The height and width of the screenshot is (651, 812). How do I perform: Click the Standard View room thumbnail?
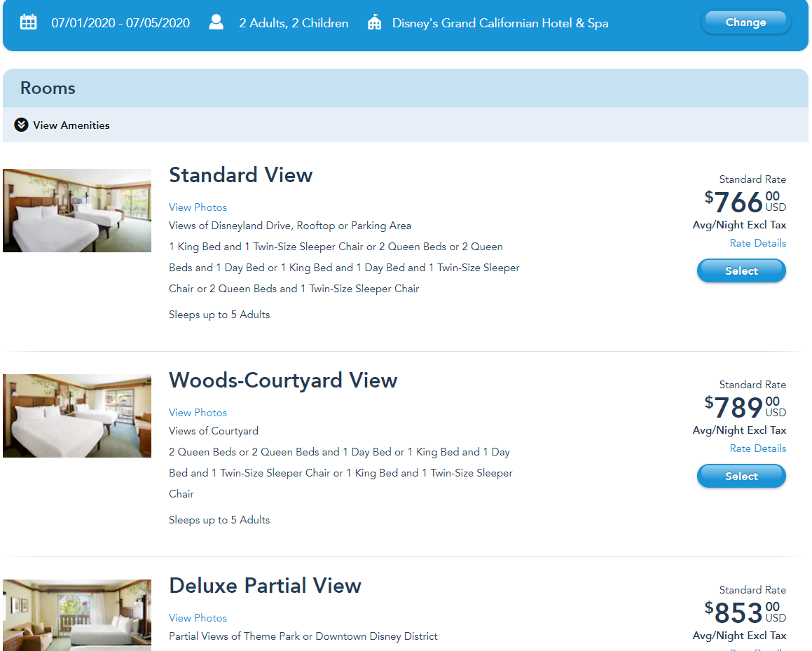point(77,210)
